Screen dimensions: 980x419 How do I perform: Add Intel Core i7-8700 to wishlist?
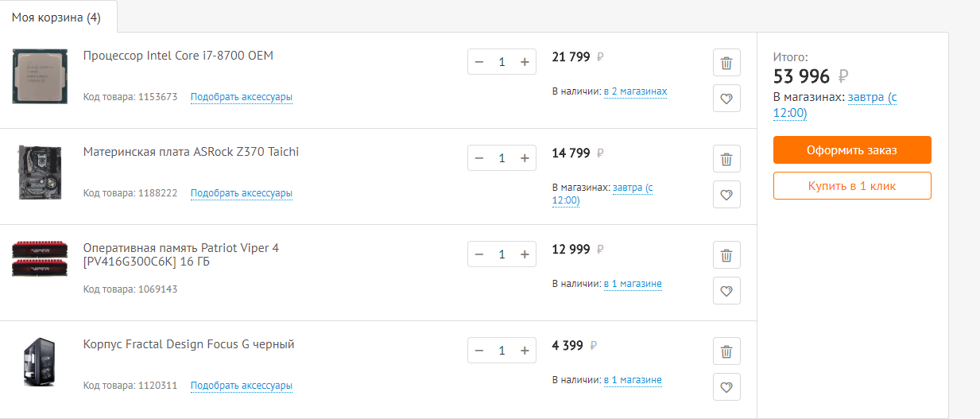(726, 99)
